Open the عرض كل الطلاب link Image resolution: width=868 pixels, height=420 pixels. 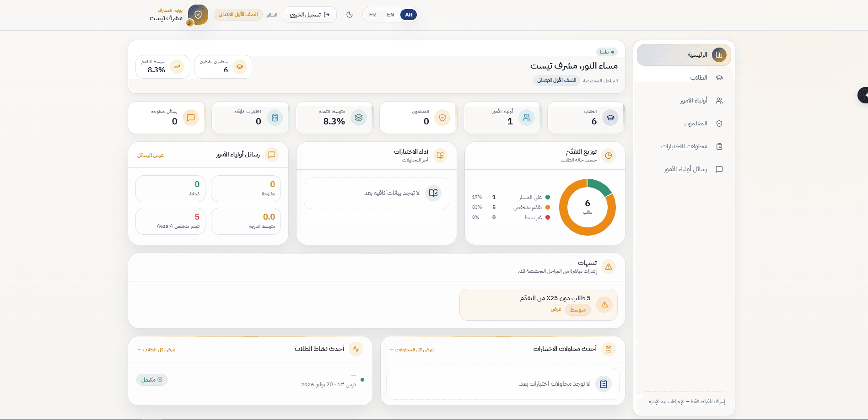156,350
